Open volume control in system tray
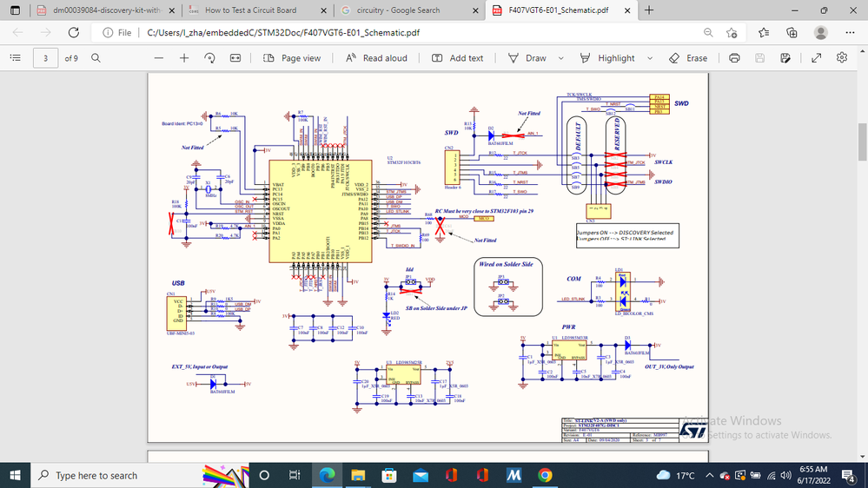 pos(785,475)
